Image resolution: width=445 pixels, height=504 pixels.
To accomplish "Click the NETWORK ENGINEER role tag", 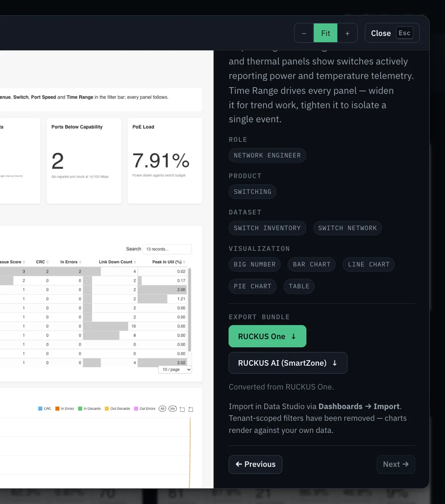I will click(267, 155).
